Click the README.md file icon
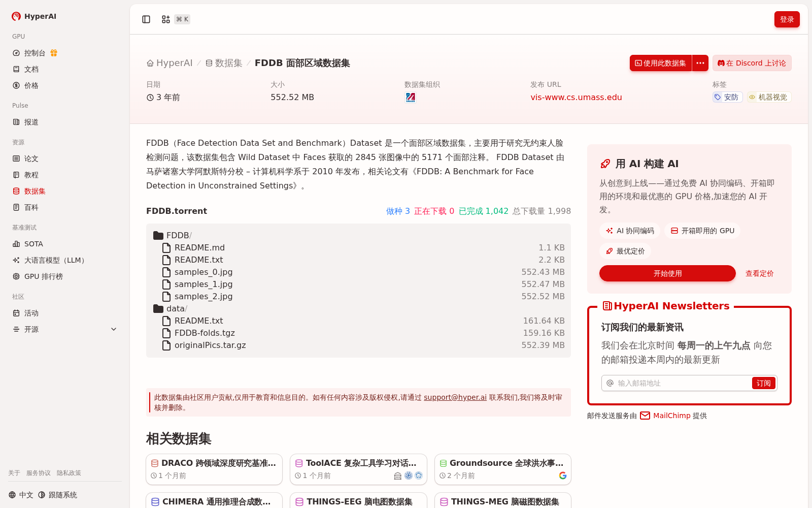This screenshot has height=508, width=812. tap(166, 247)
